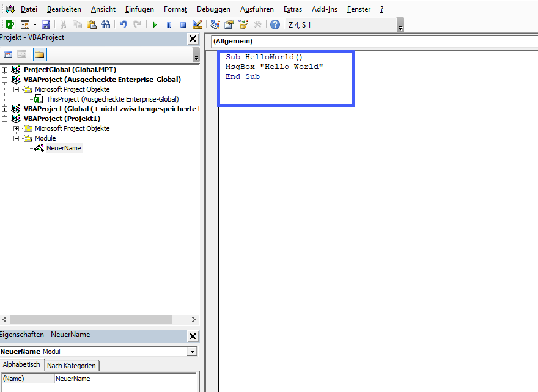The width and height of the screenshot is (538, 392).
Task: Run the macro with the green play icon
Action: click(x=155, y=24)
